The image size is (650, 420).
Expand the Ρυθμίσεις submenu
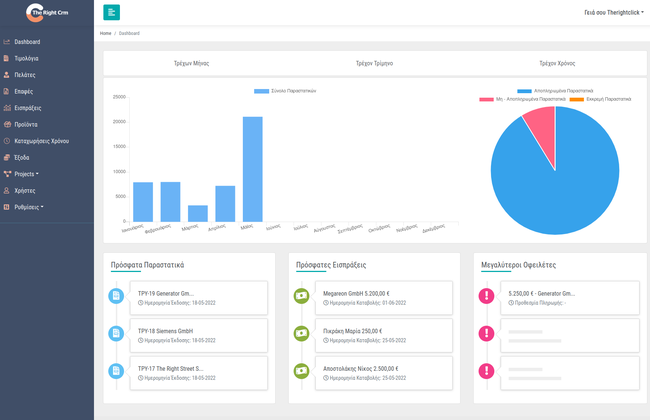click(29, 207)
